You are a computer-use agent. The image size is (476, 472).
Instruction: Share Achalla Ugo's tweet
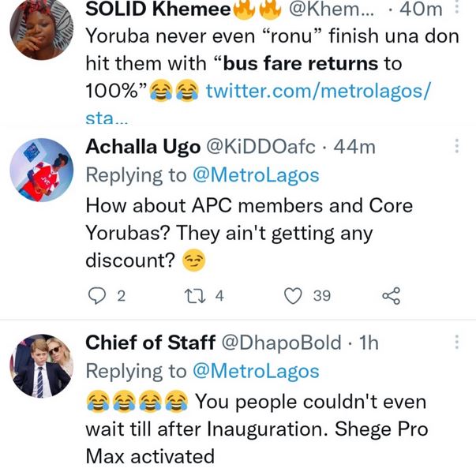pos(391,296)
